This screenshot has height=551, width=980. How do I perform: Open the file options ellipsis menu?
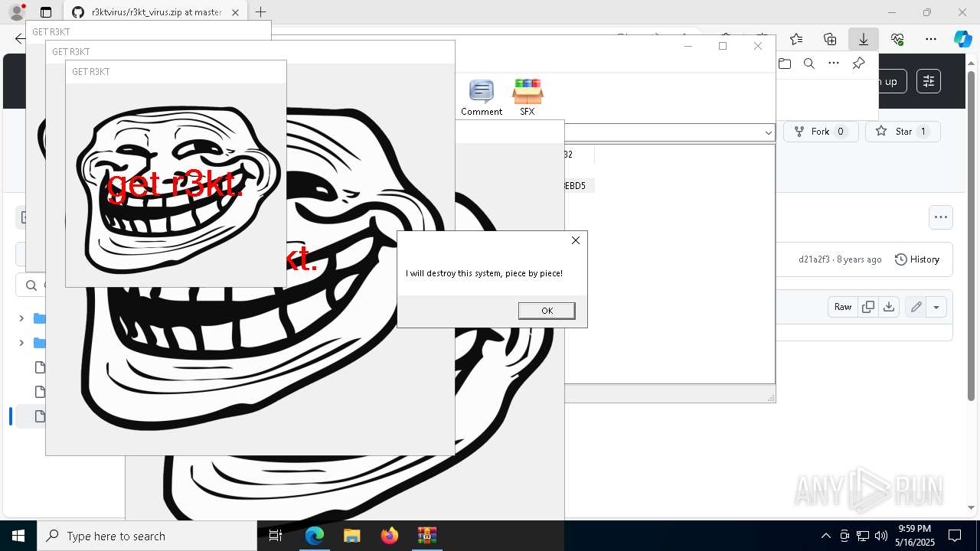coord(941,217)
